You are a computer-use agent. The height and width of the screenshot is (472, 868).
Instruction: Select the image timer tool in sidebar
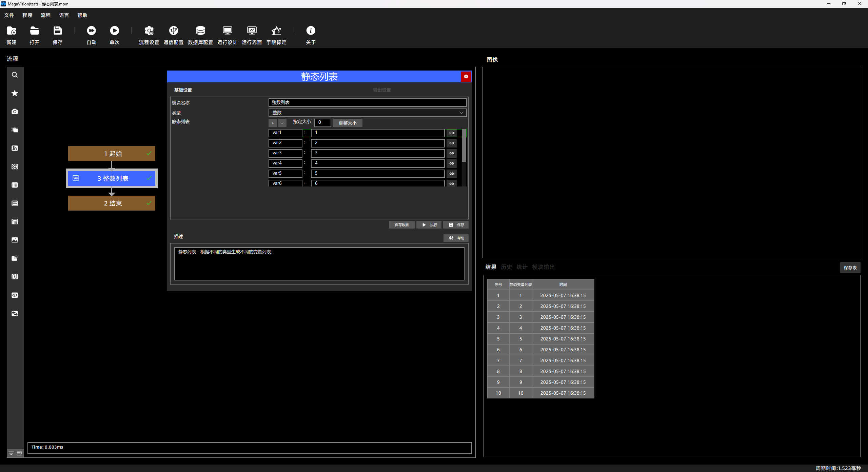15,258
